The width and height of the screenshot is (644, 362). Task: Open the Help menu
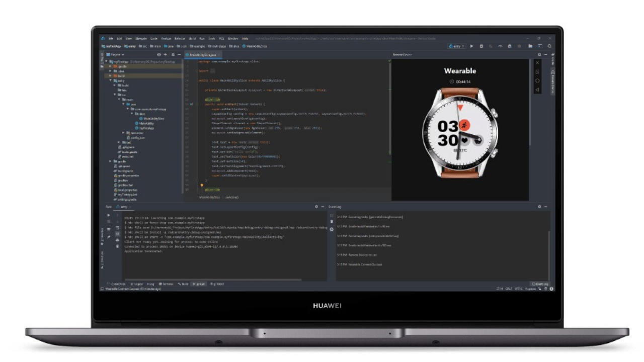point(245,39)
